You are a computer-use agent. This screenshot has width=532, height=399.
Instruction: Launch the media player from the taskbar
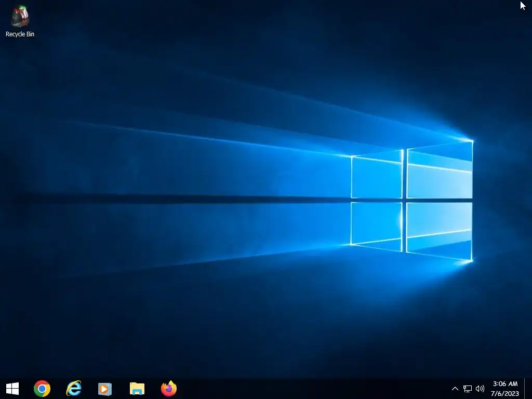tap(105, 389)
